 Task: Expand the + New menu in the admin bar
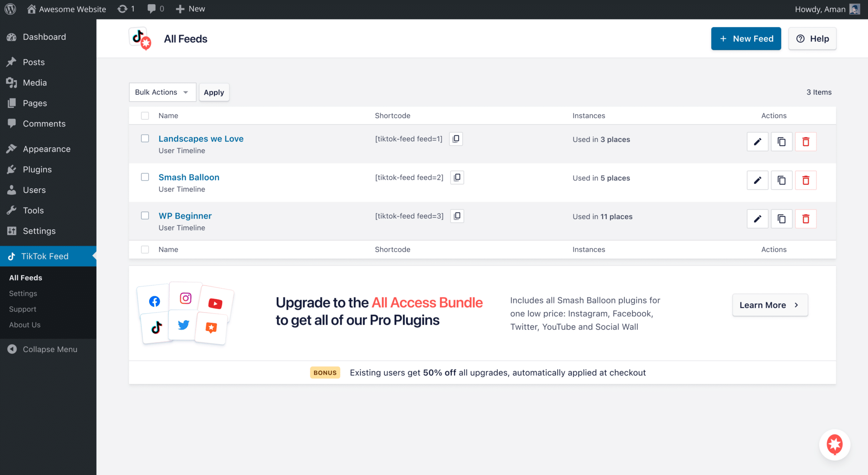[190, 9]
